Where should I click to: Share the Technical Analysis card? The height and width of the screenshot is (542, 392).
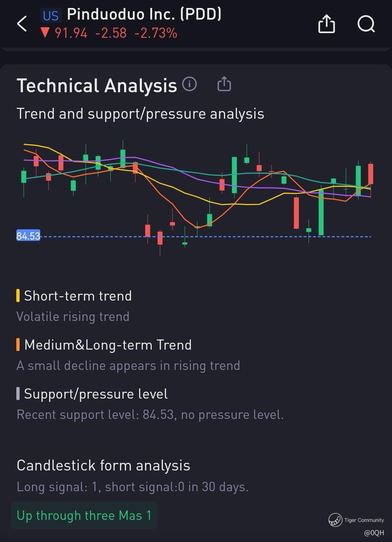coord(224,84)
